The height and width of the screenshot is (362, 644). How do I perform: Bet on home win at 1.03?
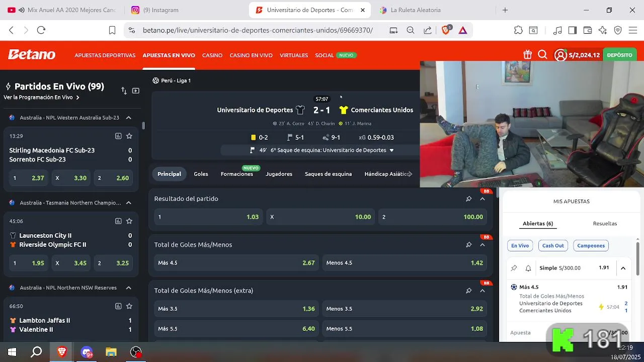pos(208,217)
